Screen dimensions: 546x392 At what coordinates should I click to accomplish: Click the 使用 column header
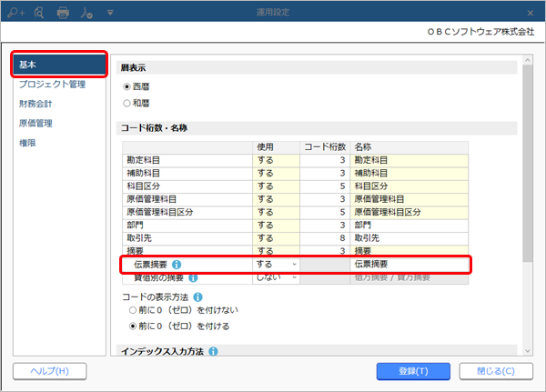pyautogui.click(x=276, y=147)
